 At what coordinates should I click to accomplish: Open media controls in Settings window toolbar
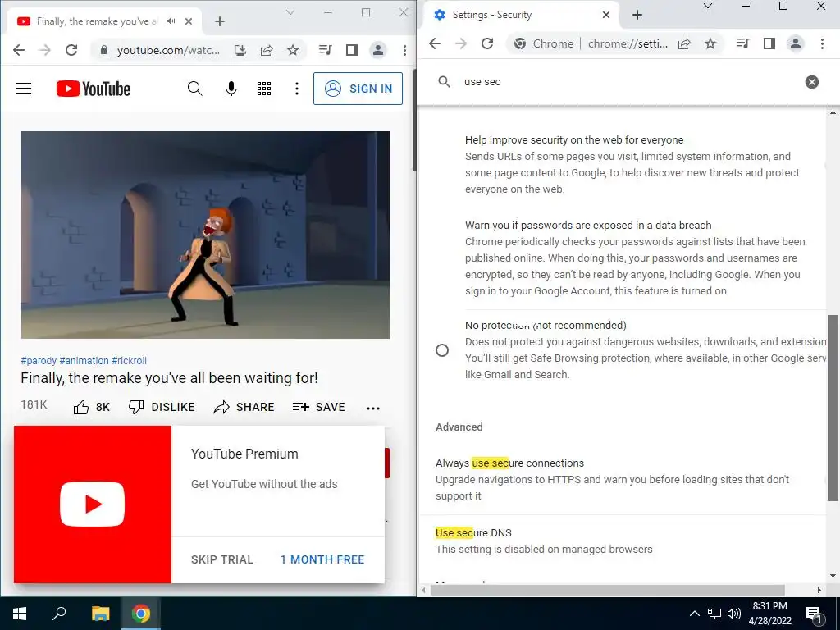click(x=742, y=44)
